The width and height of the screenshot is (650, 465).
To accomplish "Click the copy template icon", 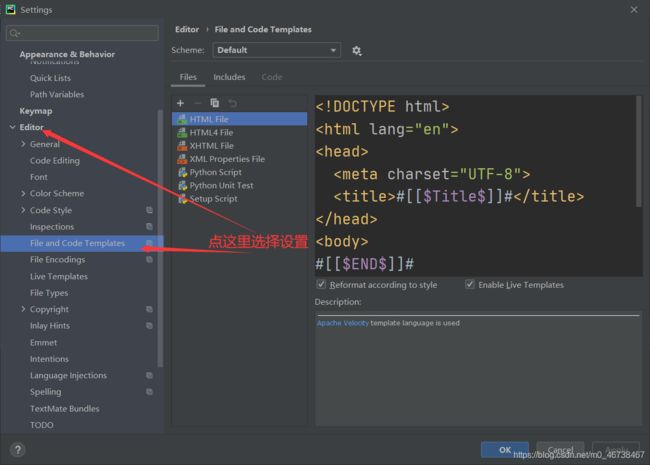I will tap(214, 103).
